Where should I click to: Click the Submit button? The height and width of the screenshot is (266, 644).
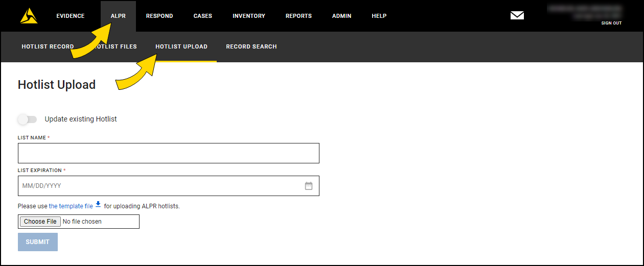coord(38,242)
